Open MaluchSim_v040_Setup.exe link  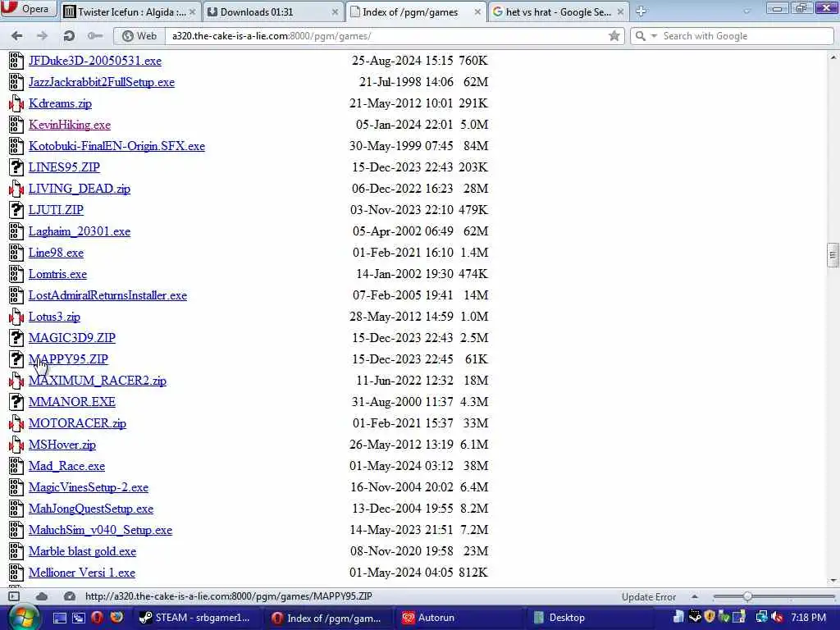[x=100, y=530]
